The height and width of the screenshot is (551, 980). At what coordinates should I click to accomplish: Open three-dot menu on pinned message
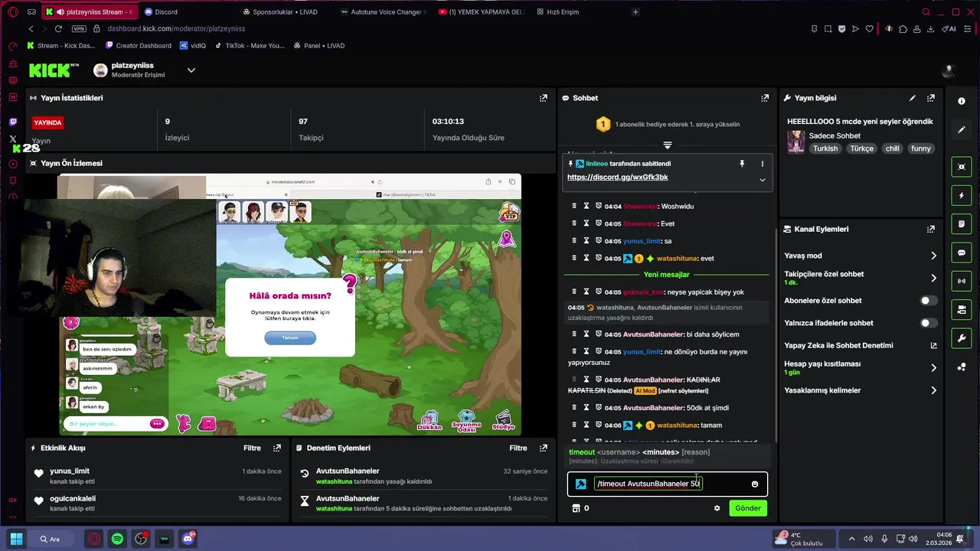(762, 164)
